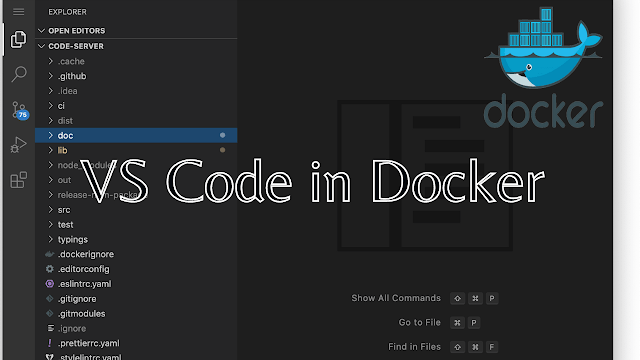Click P key in Show All Commands shortcut
The width and height of the screenshot is (640, 360).
coord(492,298)
